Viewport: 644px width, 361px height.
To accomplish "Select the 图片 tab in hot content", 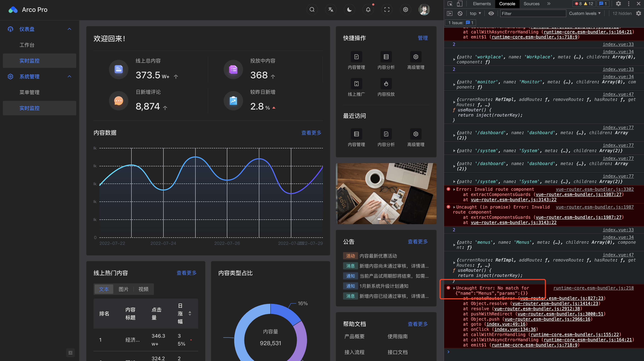I will tap(124, 289).
